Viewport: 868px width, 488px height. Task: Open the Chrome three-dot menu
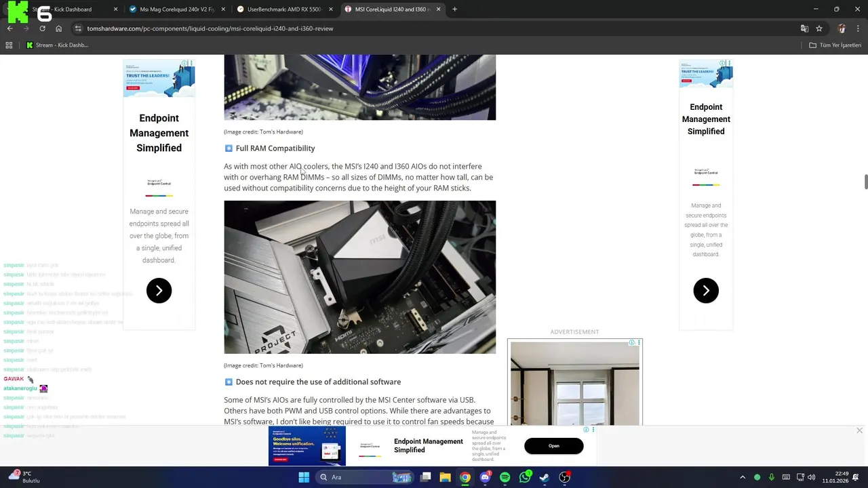click(x=858, y=28)
